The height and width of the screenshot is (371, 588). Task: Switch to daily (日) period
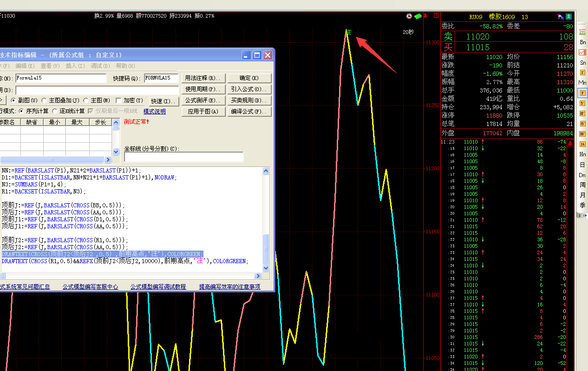pos(582,165)
